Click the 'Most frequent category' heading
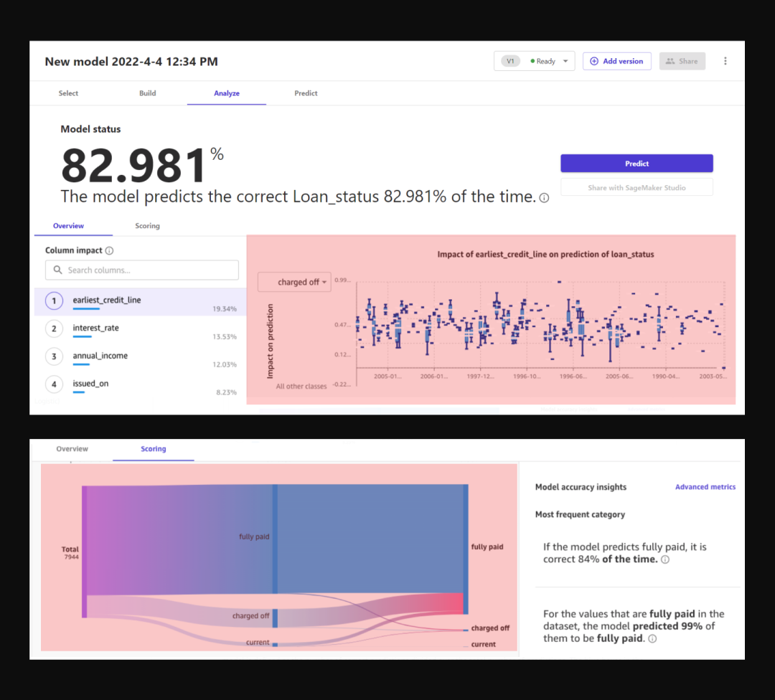 pos(580,514)
